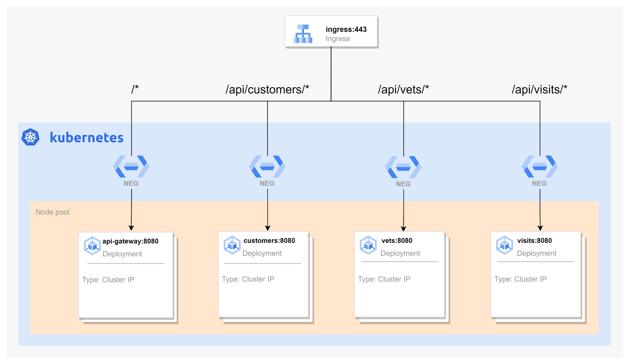Select the visits deployment workload icon
This screenshot has width=630, height=364.
point(504,245)
